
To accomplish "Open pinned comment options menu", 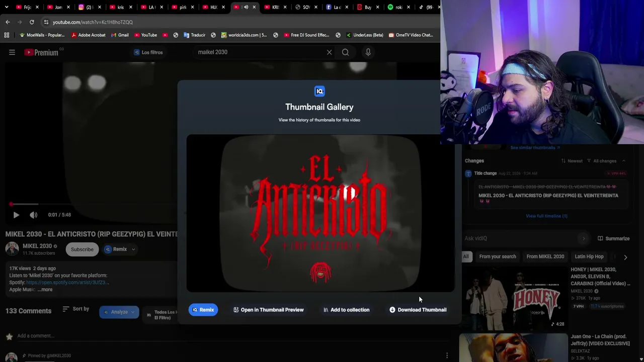I will [x=447, y=355].
